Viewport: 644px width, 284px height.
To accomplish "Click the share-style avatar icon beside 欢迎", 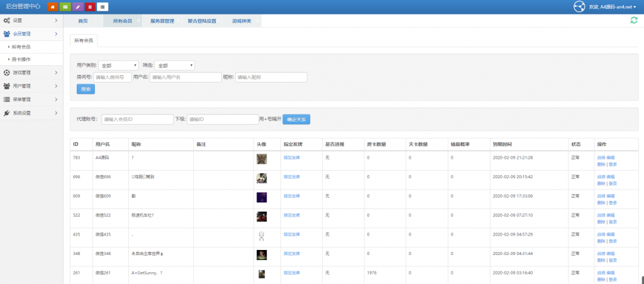I will tap(579, 7).
